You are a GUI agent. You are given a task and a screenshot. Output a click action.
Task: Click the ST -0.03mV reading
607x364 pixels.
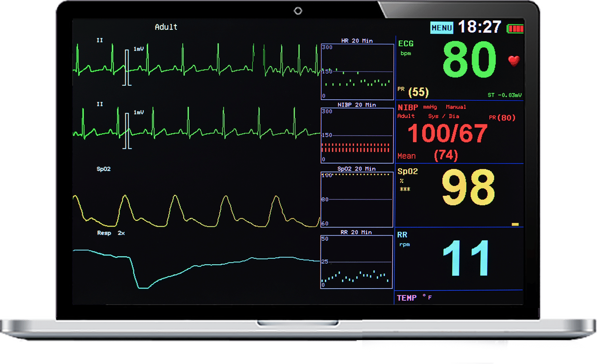[504, 95]
